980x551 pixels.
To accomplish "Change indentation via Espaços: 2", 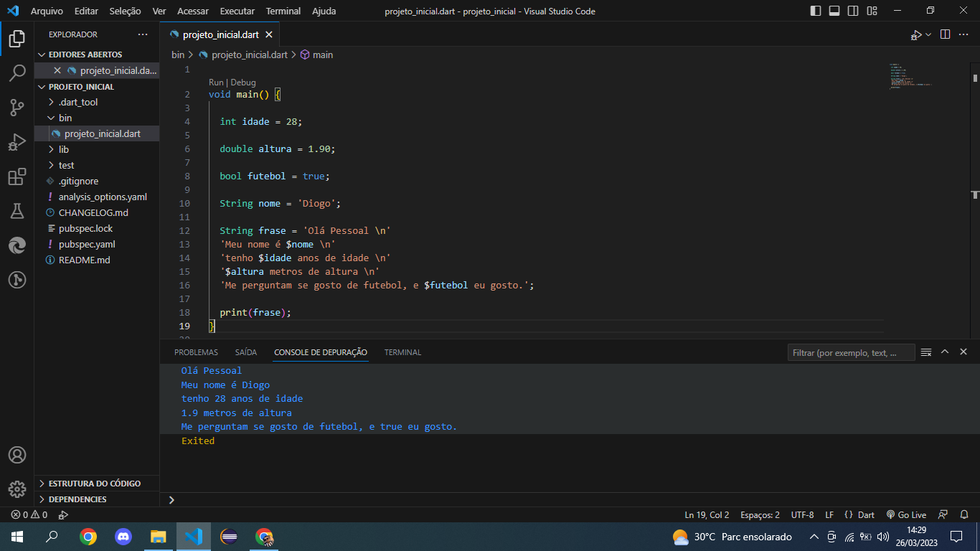I will (760, 514).
